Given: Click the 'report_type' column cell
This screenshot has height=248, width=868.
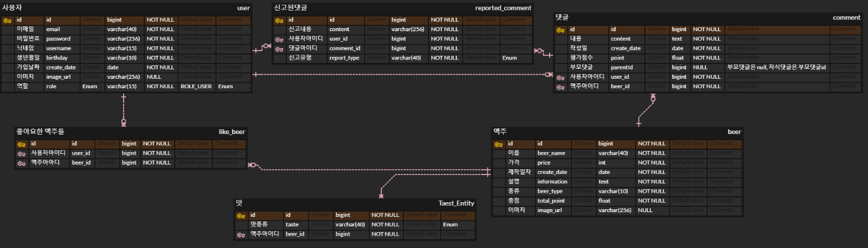Looking at the screenshot, I should coord(346,58).
